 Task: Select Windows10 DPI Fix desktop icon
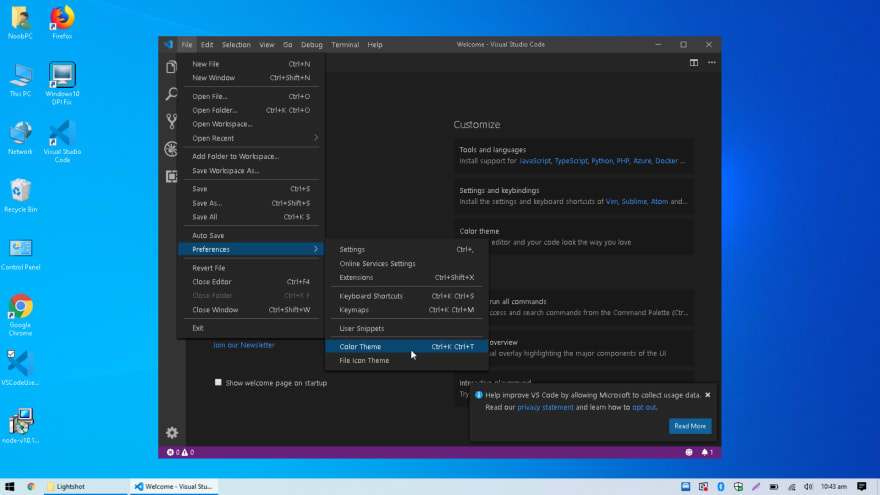(62, 84)
